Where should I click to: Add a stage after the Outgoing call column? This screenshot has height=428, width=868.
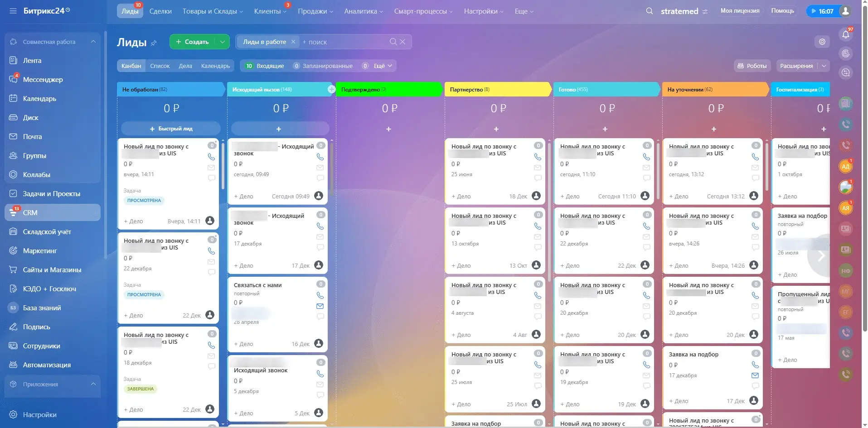point(331,90)
